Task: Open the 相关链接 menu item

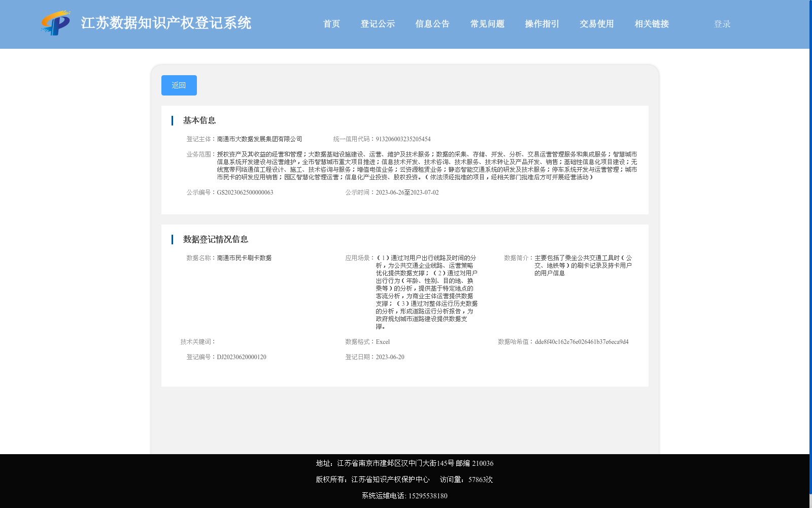Action: tap(652, 24)
